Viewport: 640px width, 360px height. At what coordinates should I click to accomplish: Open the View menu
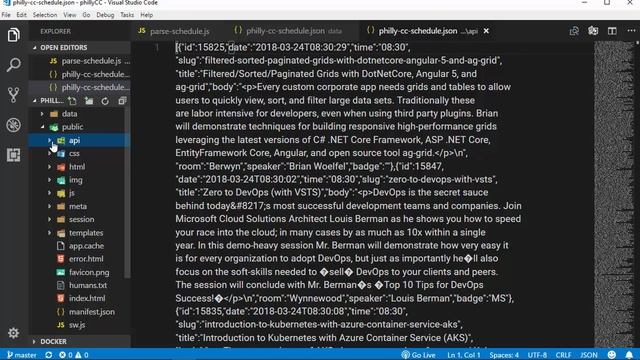coord(70,15)
